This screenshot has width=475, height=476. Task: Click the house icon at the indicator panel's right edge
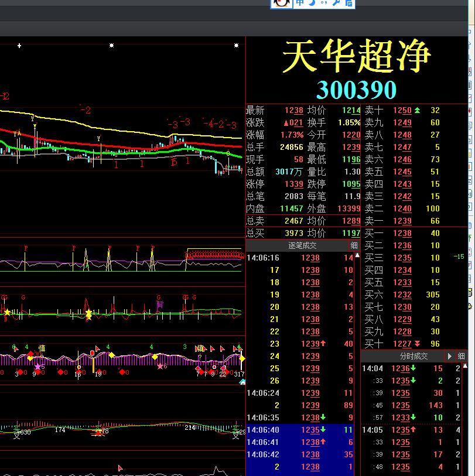pyautogui.click(x=242, y=382)
